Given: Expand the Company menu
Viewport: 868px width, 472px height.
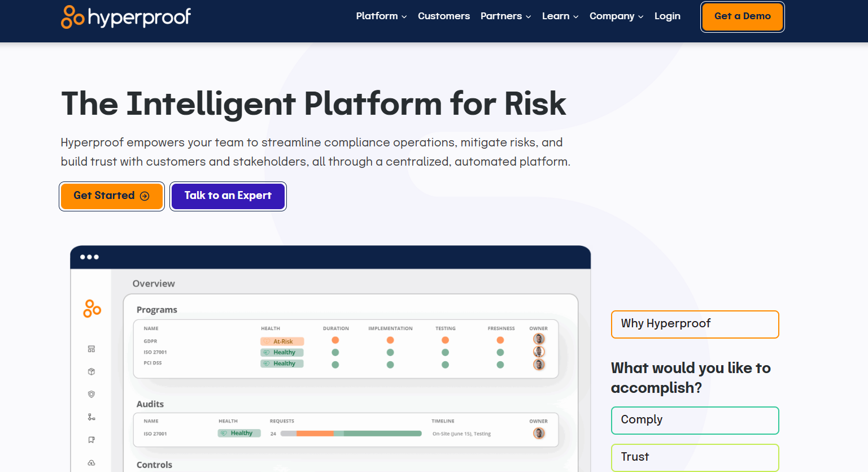Looking at the screenshot, I should point(616,16).
